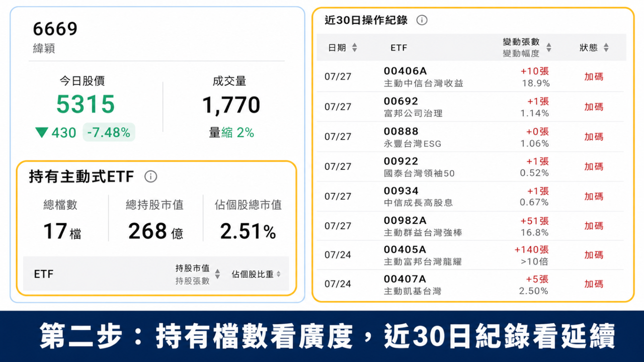Click 佔個股總市值 value 2.51%

[x=248, y=232]
